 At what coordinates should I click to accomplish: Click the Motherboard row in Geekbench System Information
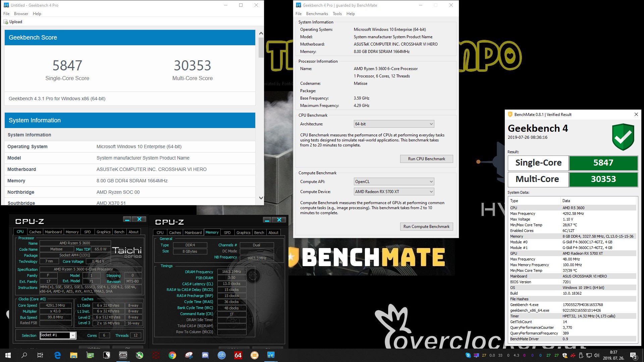pyautogui.click(x=130, y=169)
